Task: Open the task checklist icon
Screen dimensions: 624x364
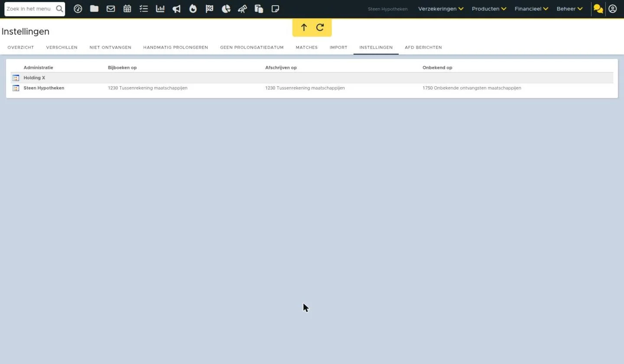Action: pyautogui.click(x=144, y=9)
